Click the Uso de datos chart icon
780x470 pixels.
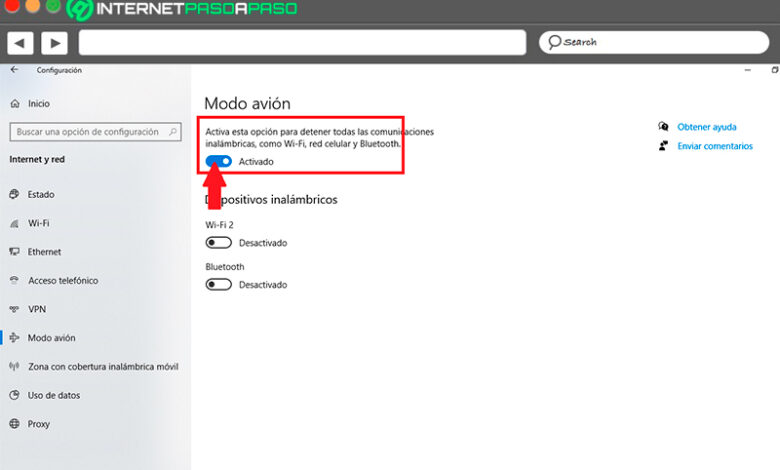pyautogui.click(x=14, y=395)
